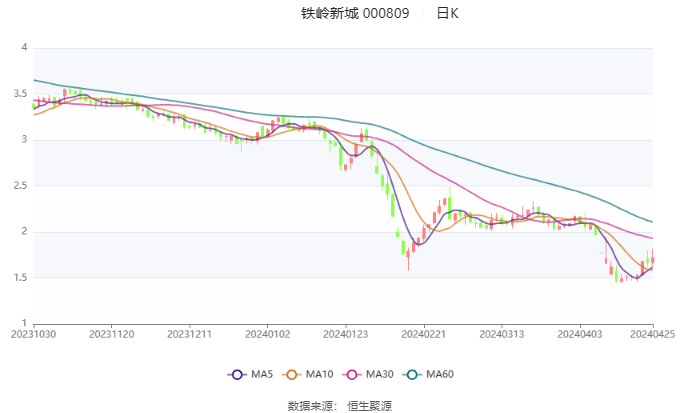Click the x-axis date 20240102
The image size is (680, 413).
268,334
